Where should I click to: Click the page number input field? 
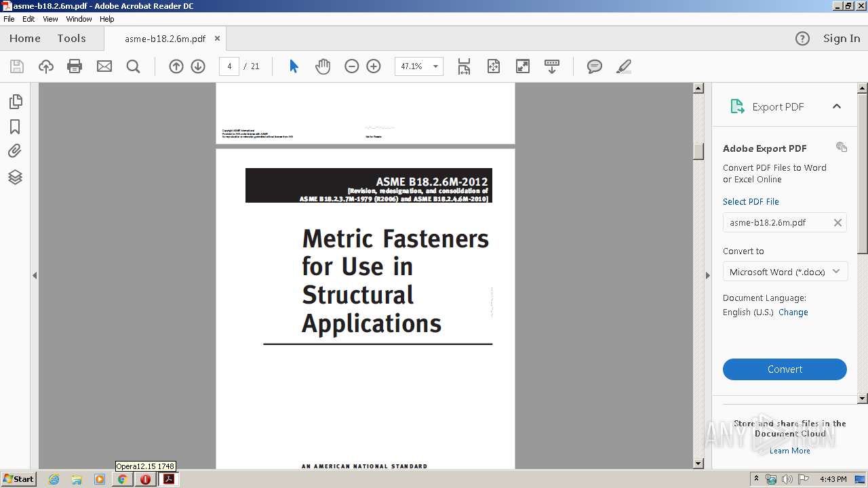point(229,66)
